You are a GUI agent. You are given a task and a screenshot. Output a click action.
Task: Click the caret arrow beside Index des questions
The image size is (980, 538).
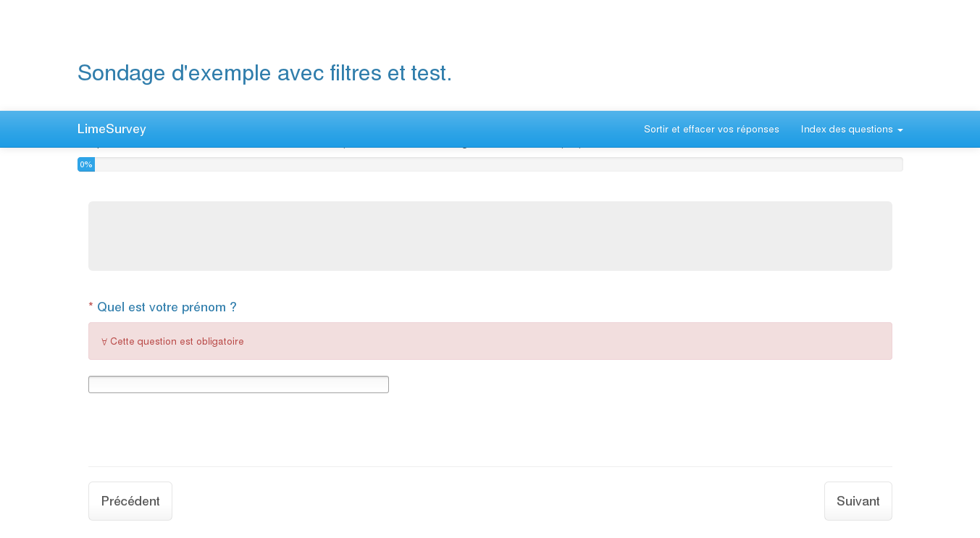900,130
